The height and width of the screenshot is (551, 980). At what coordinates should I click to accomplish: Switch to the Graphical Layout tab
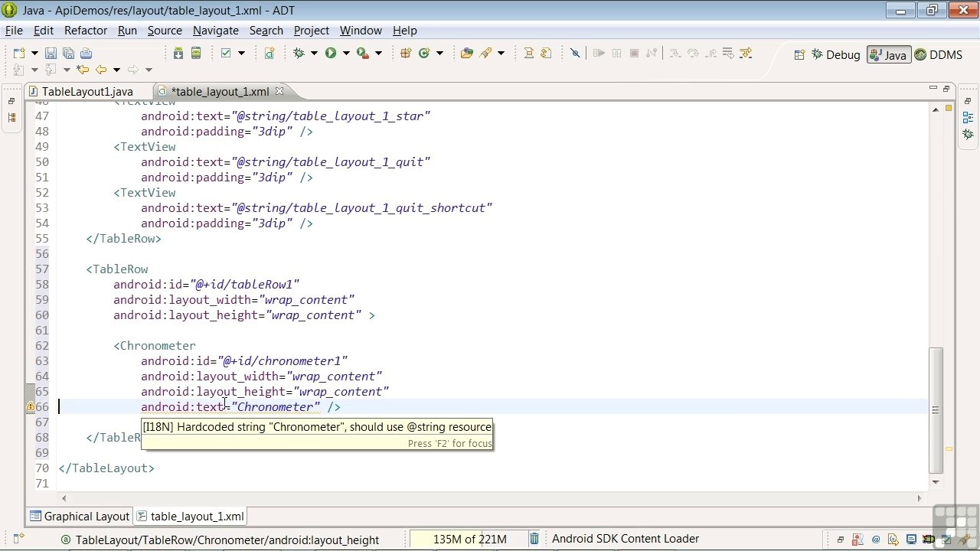(x=80, y=517)
